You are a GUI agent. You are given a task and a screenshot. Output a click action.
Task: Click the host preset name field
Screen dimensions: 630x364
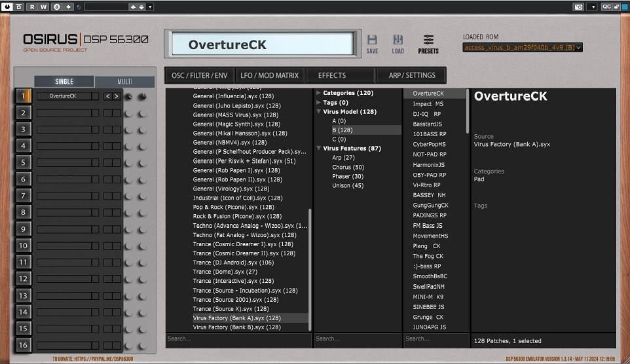point(105,7)
